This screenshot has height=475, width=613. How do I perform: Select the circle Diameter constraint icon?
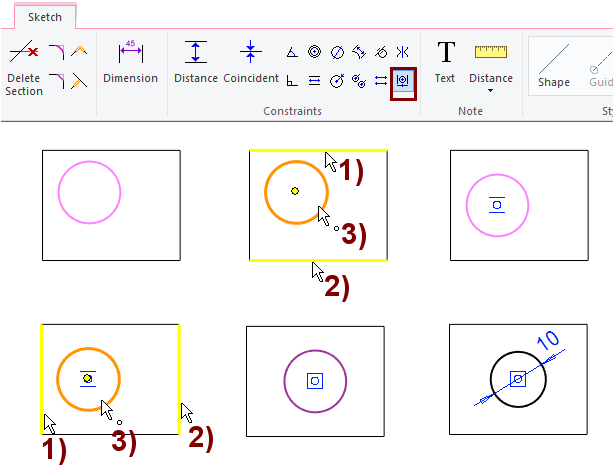(336, 52)
